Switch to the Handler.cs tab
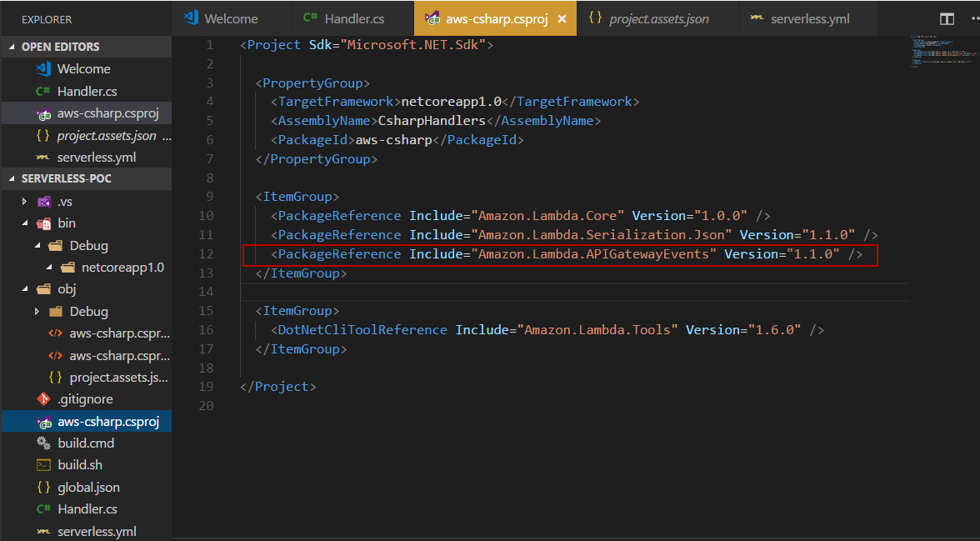The height and width of the screenshot is (541, 980). click(353, 18)
